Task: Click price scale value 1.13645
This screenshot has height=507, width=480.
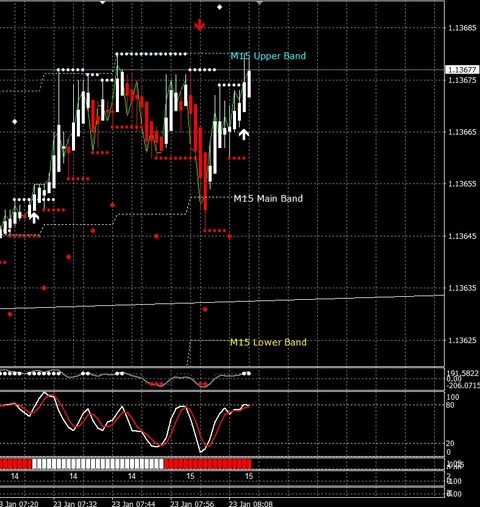Action: pos(462,236)
